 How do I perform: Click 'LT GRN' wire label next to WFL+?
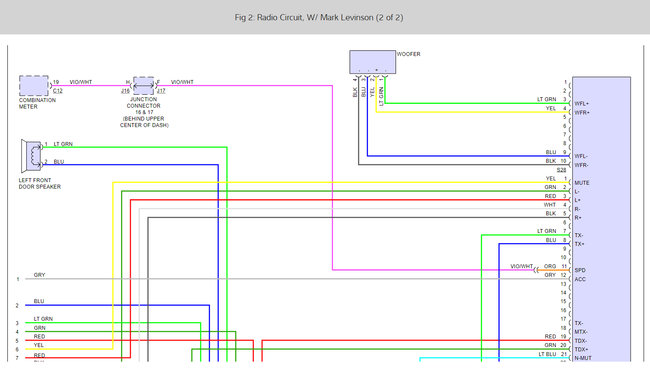(x=546, y=99)
